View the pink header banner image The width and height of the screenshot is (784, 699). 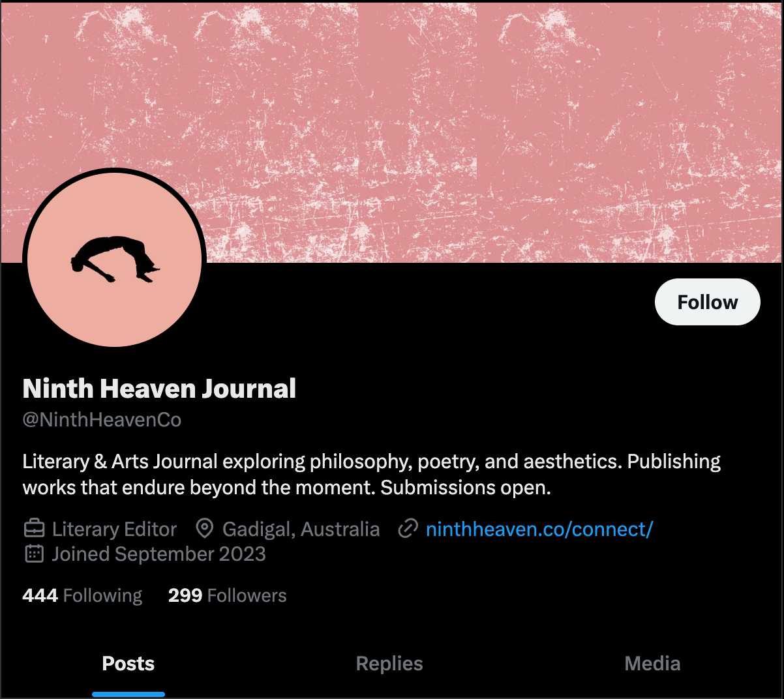click(x=392, y=132)
